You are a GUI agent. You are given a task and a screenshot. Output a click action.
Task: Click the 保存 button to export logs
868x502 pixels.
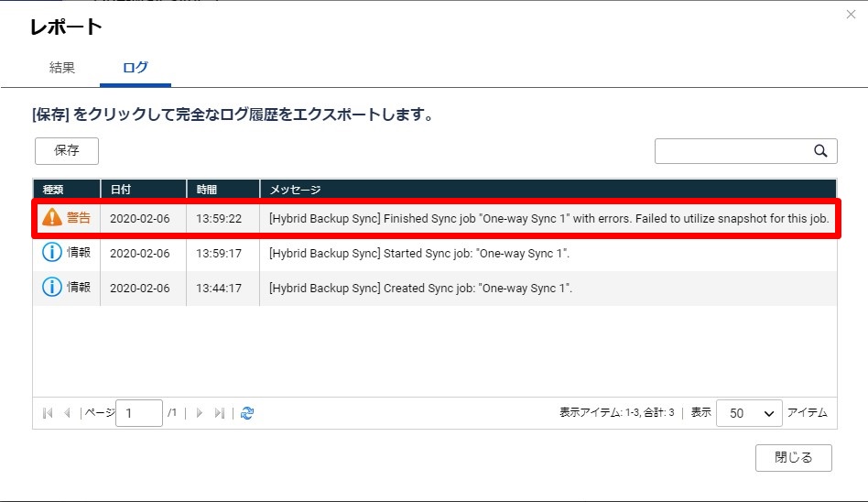click(x=67, y=151)
